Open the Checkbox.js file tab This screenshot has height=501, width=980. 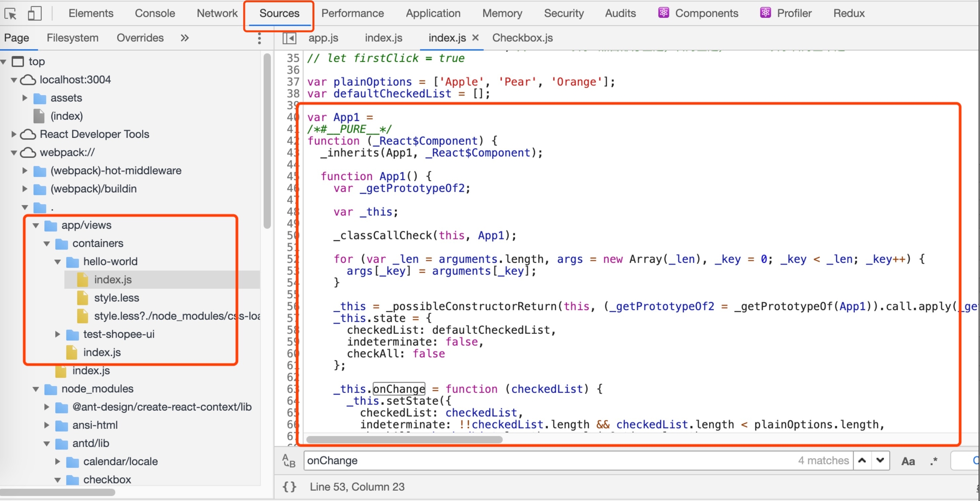pos(522,38)
